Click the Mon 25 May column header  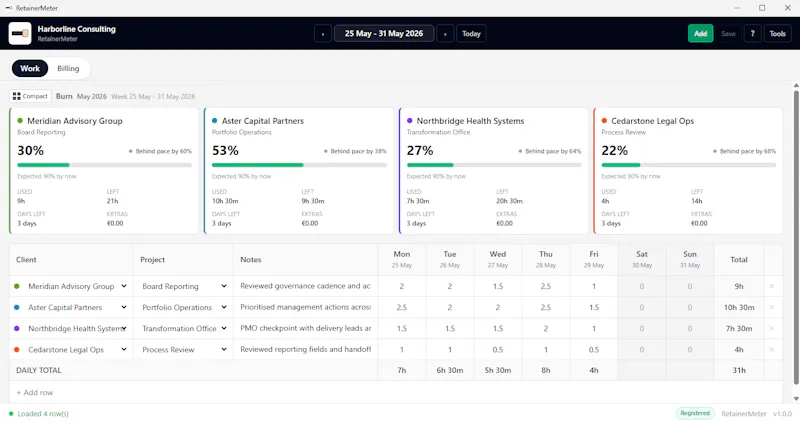click(x=402, y=259)
